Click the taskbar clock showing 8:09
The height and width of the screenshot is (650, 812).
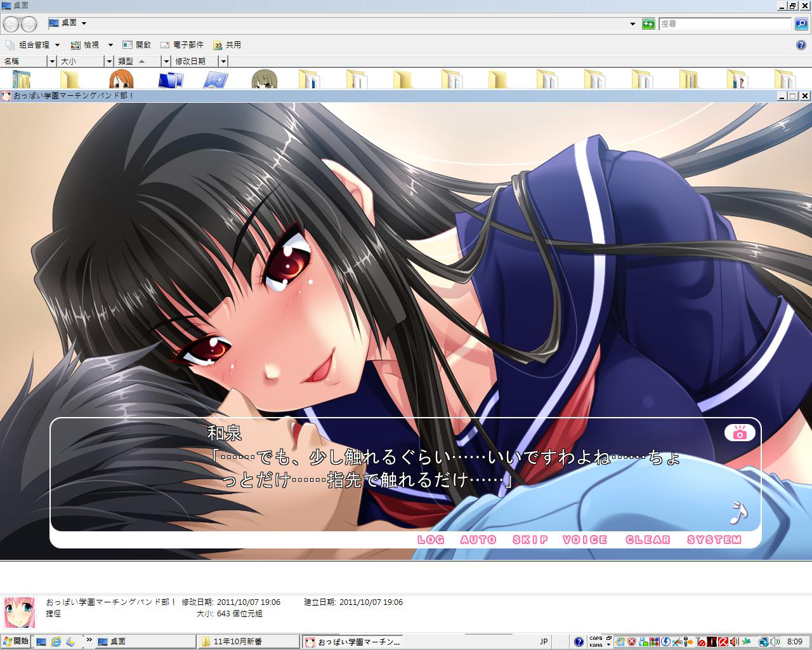coord(794,642)
